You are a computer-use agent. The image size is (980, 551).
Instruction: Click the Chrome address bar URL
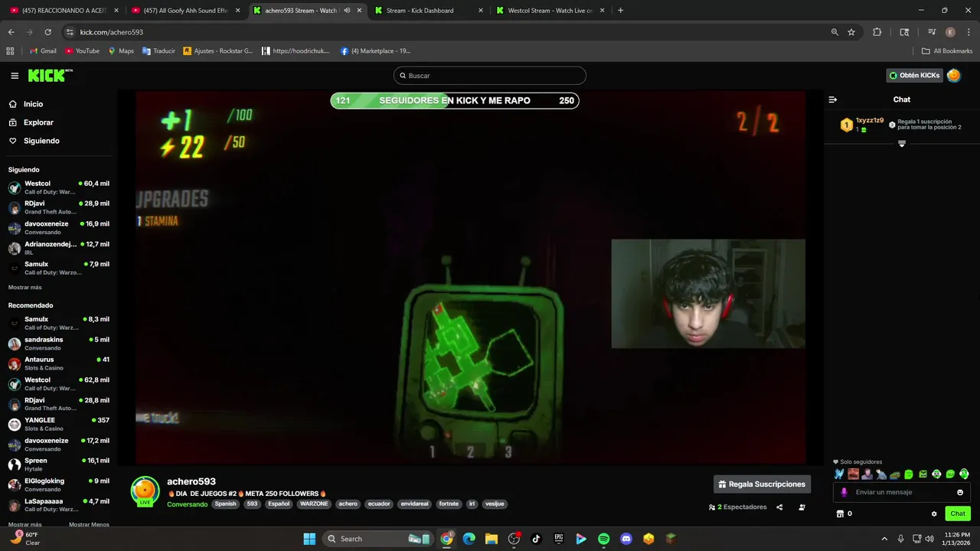[x=112, y=32]
